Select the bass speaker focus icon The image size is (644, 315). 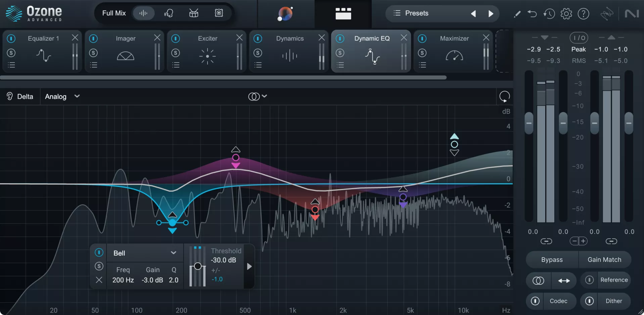point(219,13)
